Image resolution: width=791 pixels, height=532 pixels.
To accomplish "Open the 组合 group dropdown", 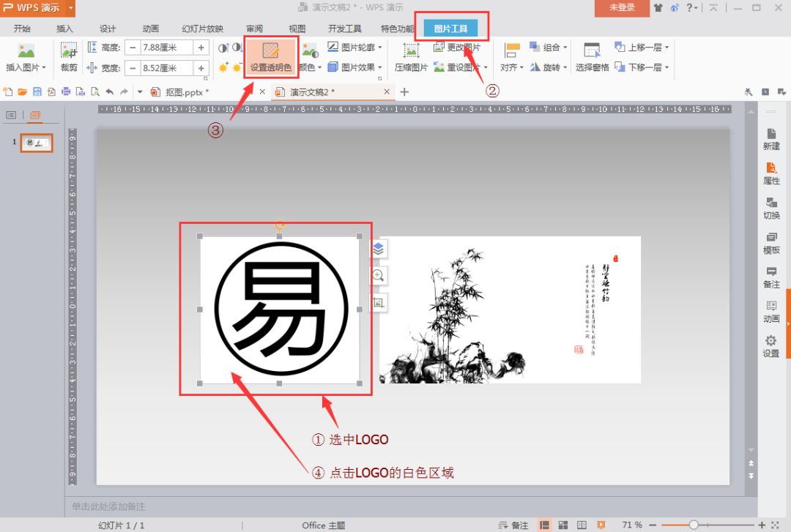I will 549,48.
